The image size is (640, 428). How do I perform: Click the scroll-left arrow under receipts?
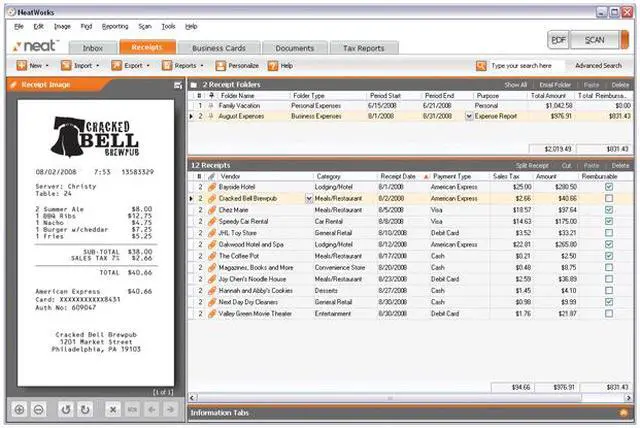[x=192, y=397]
